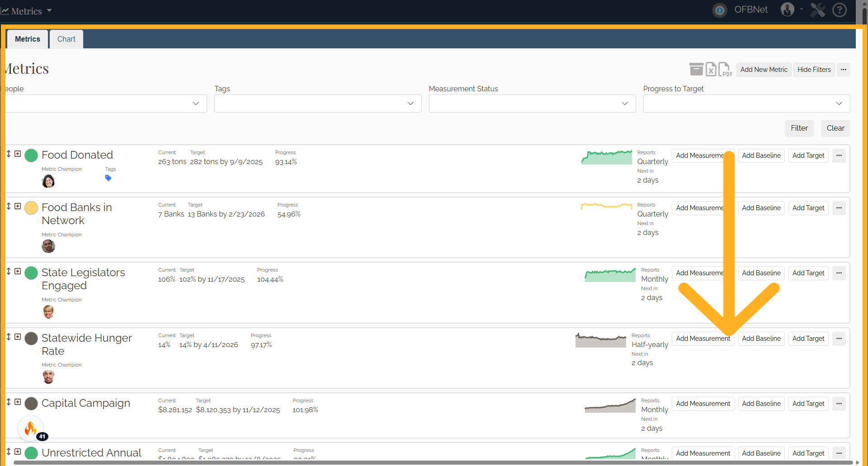The width and height of the screenshot is (868, 466).
Task: Add Baseline for Food Donated
Action: tap(761, 155)
